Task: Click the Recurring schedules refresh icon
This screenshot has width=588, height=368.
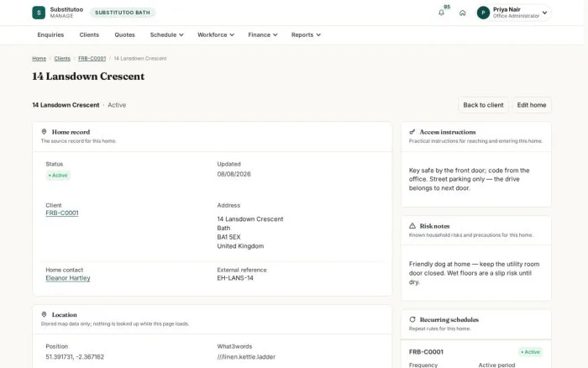Action: click(x=412, y=319)
